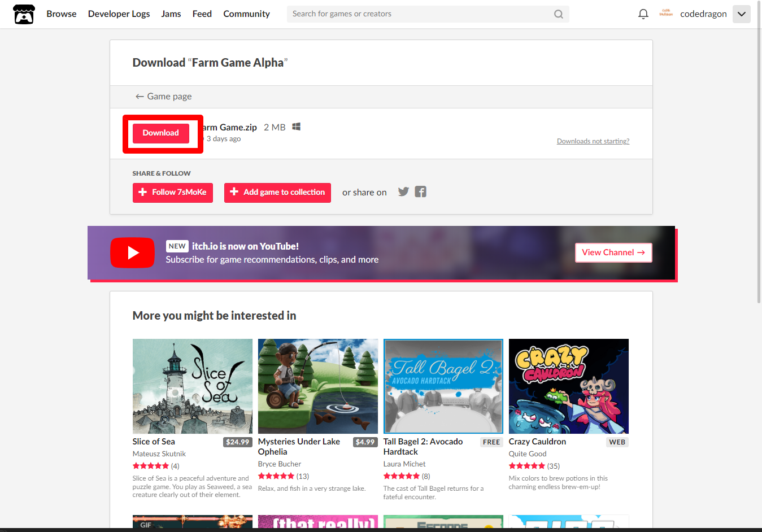Open Community section

246,14
